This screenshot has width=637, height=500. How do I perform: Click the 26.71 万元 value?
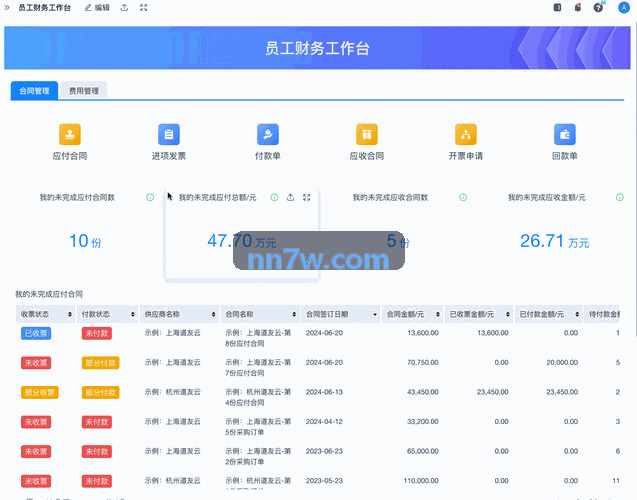pyautogui.click(x=555, y=241)
